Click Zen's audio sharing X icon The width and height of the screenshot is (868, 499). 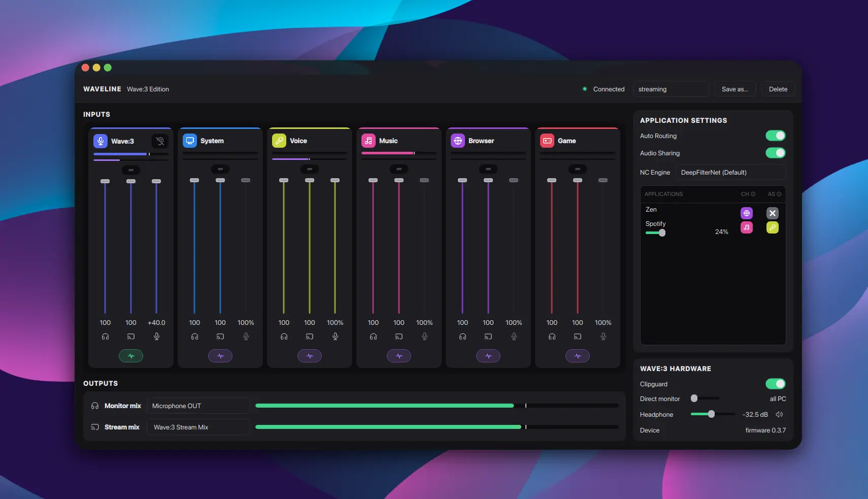773,213
